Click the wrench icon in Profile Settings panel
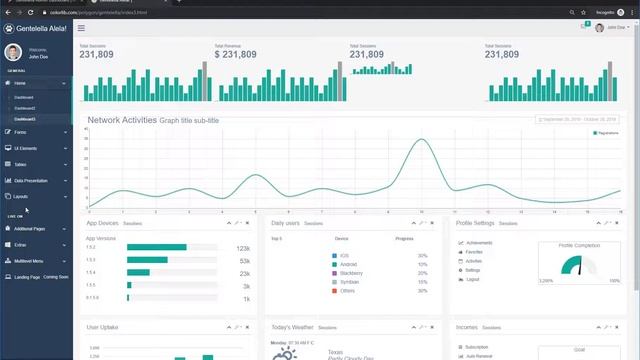The height and width of the screenshot is (360, 640). pyautogui.click(x=607, y=223)
